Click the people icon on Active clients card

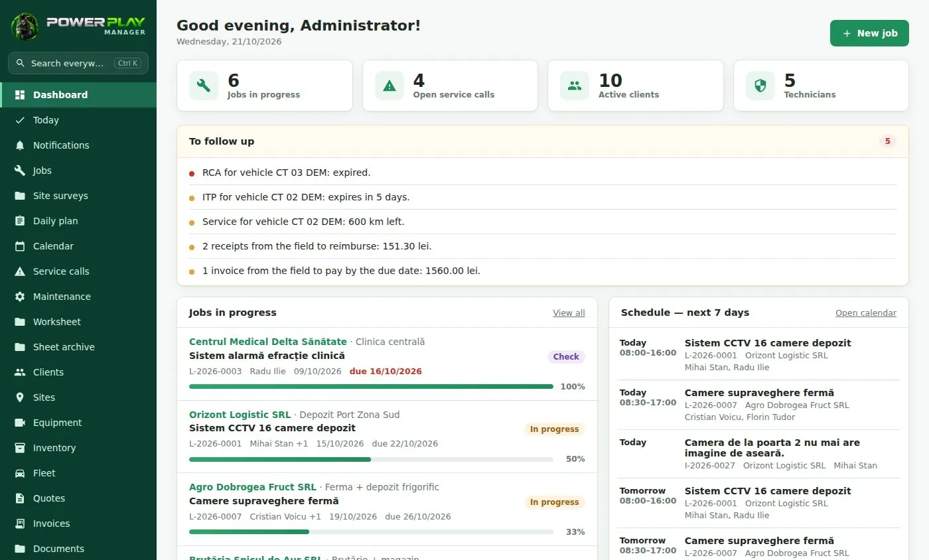point(575,86)
